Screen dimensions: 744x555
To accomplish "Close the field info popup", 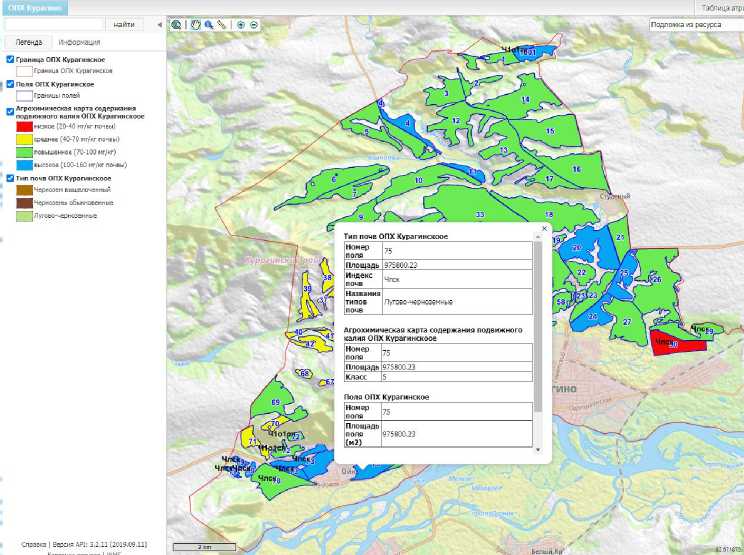I will click(x=544, y=228).
